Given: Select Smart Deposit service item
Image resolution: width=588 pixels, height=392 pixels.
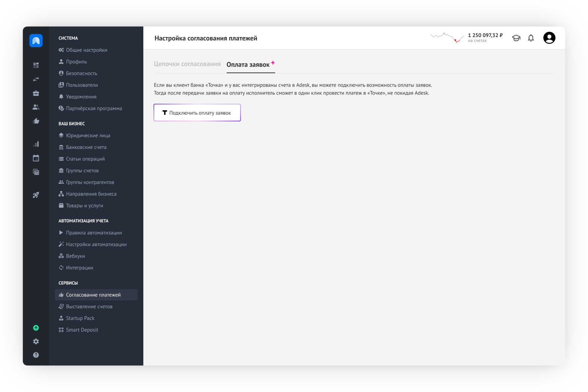Looking at the screenshot, I should pos(82,330).
